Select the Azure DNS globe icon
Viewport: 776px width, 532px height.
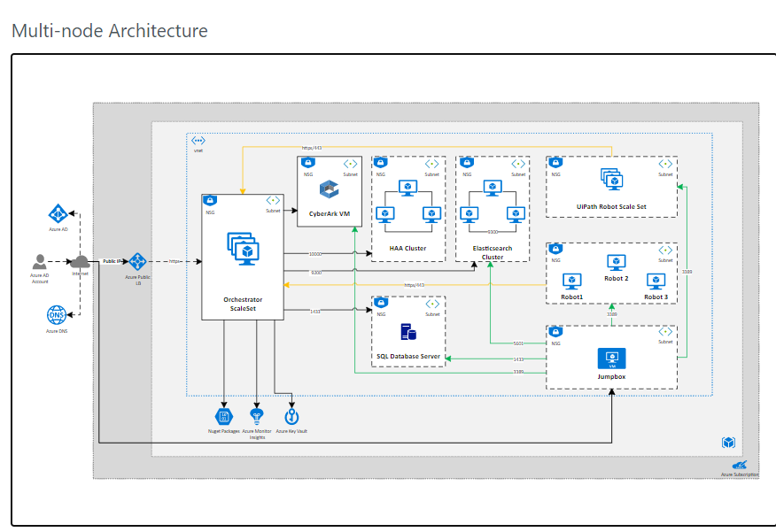(55, 313)
